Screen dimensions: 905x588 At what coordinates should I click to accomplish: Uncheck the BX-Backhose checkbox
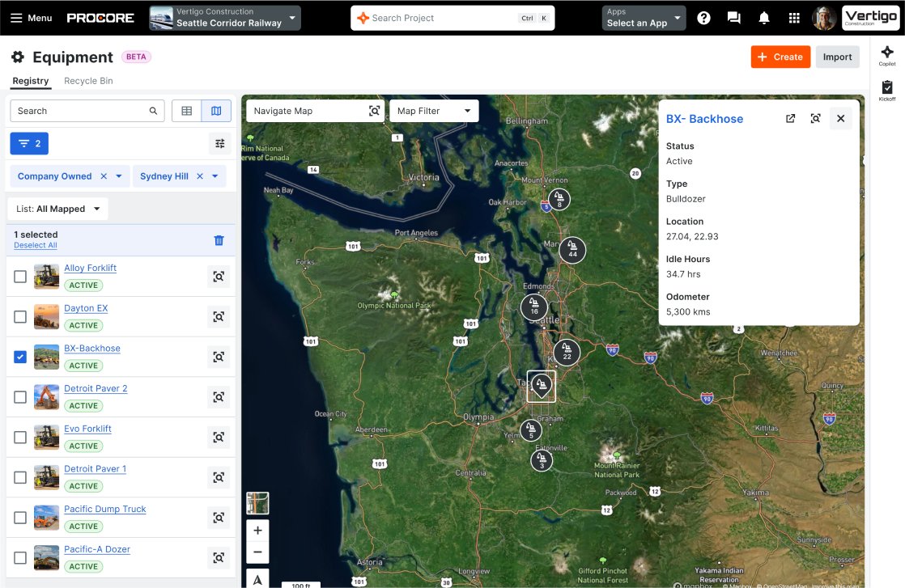pos(19,357)
